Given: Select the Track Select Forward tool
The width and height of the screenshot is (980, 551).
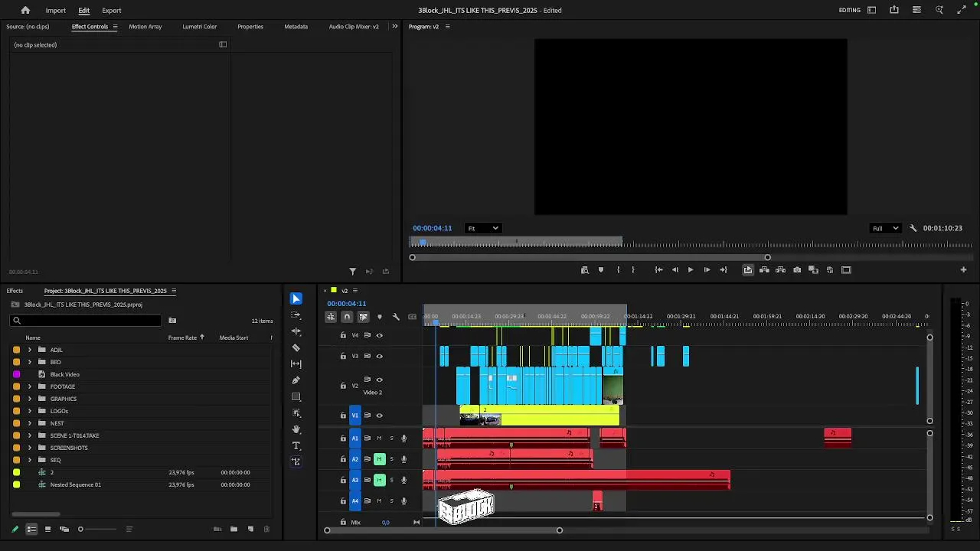Looking at the screenshot, I should click(296, 315).
